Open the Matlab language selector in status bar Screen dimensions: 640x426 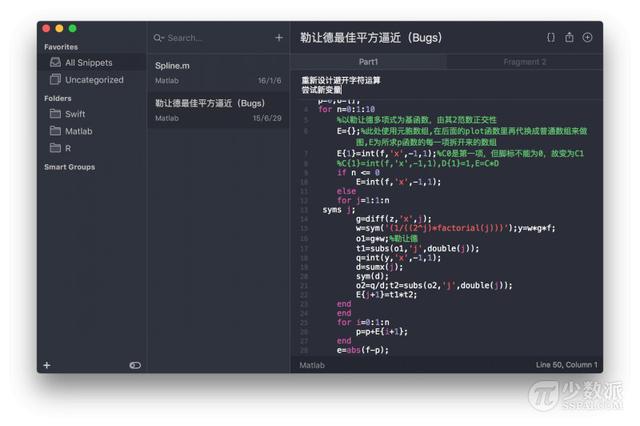(312, 365)
